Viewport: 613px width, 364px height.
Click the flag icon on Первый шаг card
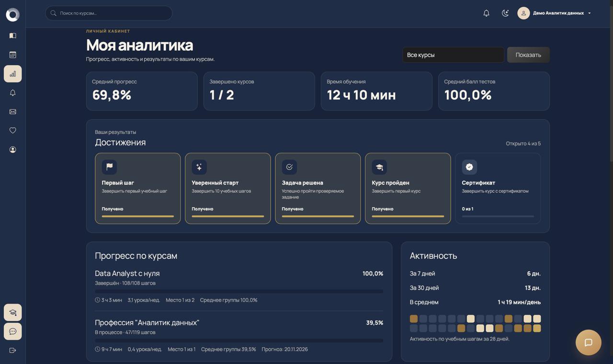(109, 167)
